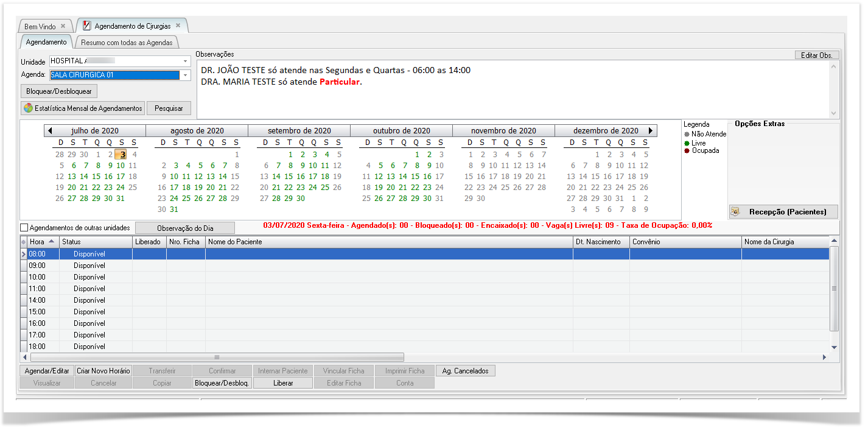This screenshot has height=430, width=868.
Task: Select the 09:00 Disponível time slot
Action: [x=89, y=266]
